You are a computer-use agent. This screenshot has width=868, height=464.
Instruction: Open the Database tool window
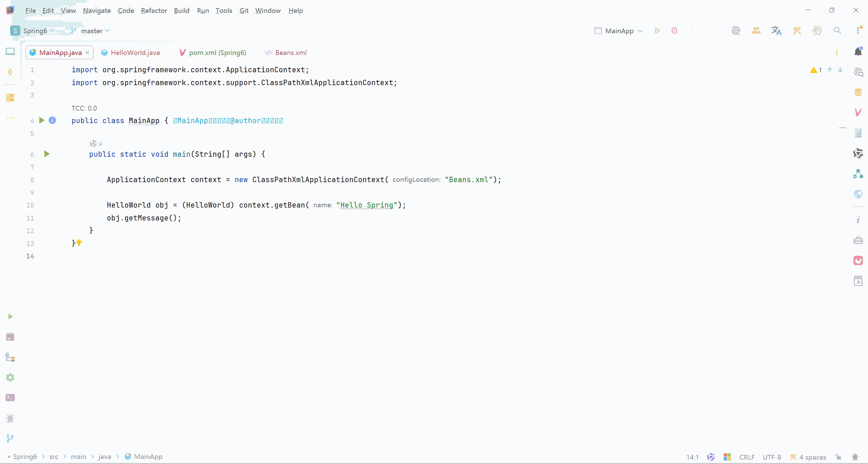click(x=858, y=92)
